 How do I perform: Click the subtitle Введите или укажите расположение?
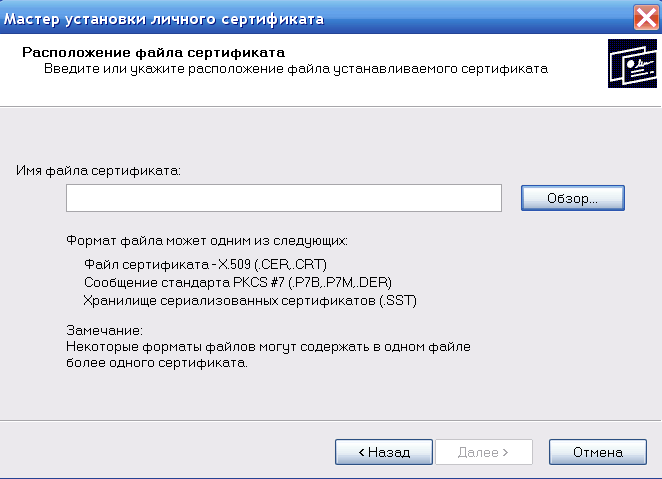(296, 69)
